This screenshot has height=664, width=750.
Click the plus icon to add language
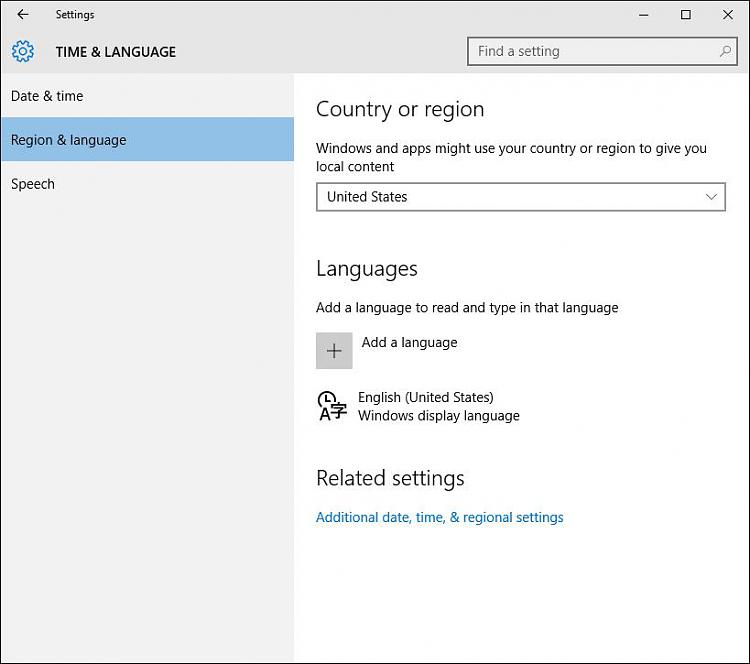334,351
